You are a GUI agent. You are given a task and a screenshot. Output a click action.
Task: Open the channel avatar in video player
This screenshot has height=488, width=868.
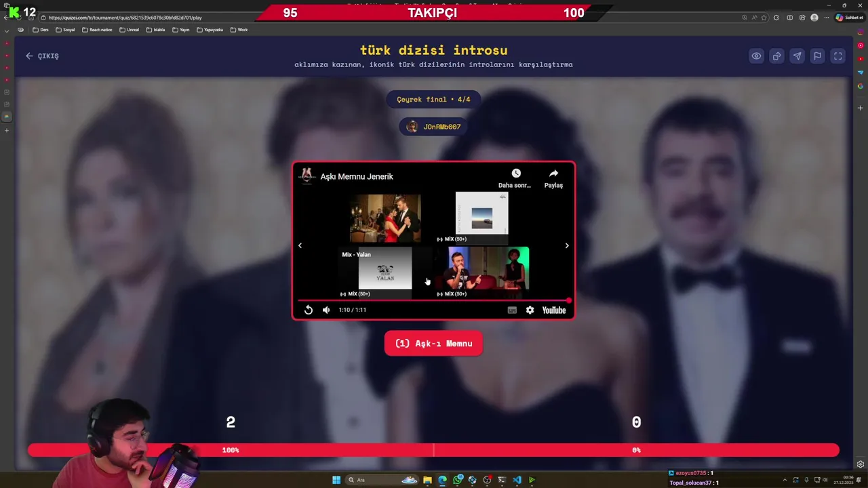(307, 176)
